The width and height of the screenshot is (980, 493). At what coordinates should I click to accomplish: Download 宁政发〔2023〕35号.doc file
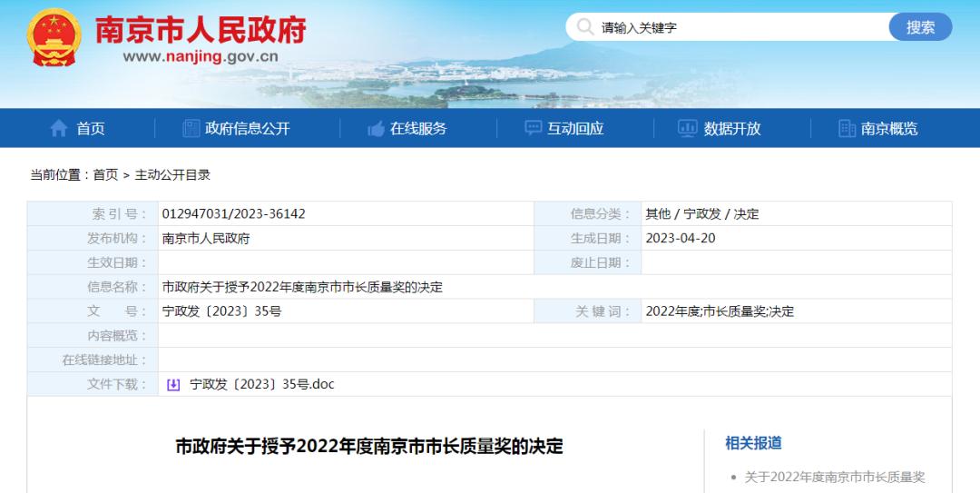pos(262,384)
